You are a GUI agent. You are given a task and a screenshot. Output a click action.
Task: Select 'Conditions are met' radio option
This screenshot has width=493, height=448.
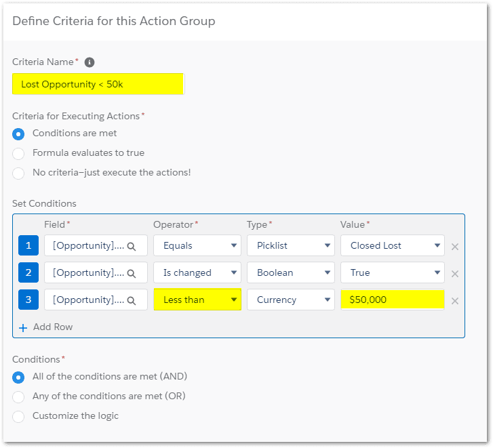point(19,134)
